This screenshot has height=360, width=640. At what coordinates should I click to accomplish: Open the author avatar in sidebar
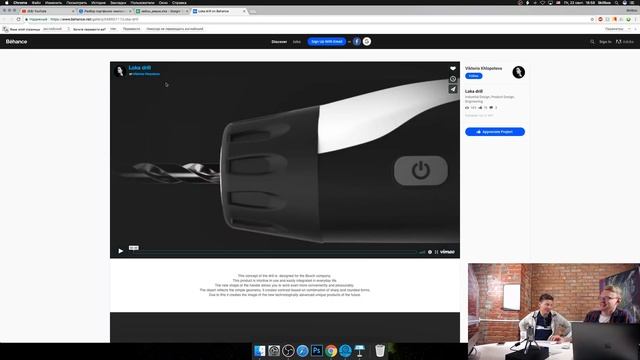click(x=518, y=72)
